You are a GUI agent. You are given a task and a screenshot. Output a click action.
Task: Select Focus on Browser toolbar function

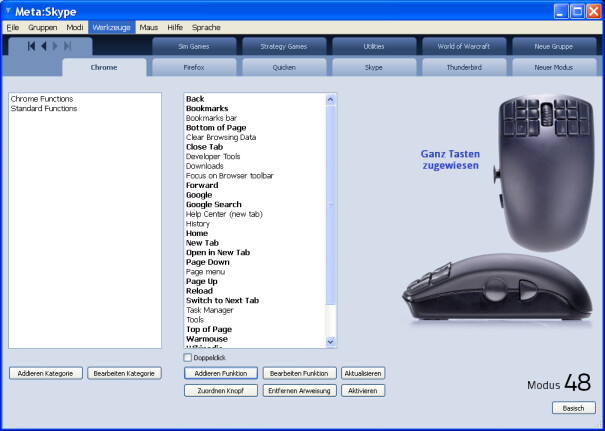[230, 176]
